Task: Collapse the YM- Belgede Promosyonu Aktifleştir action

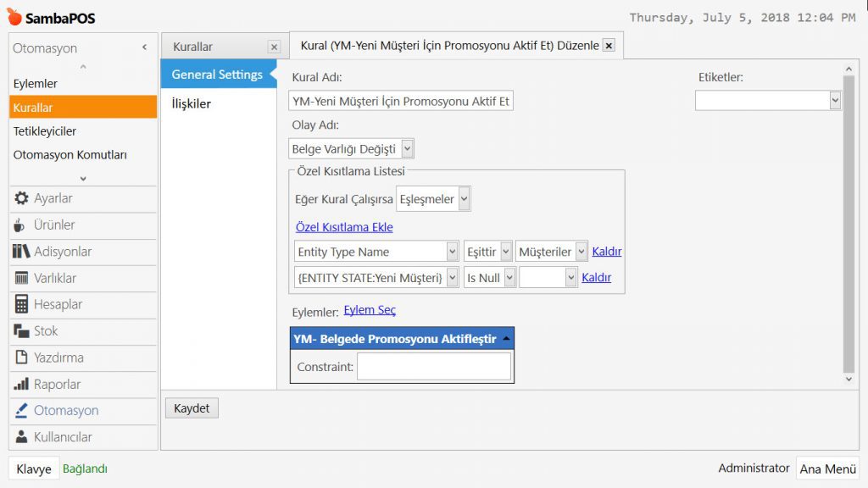Action: click(507, 339)
